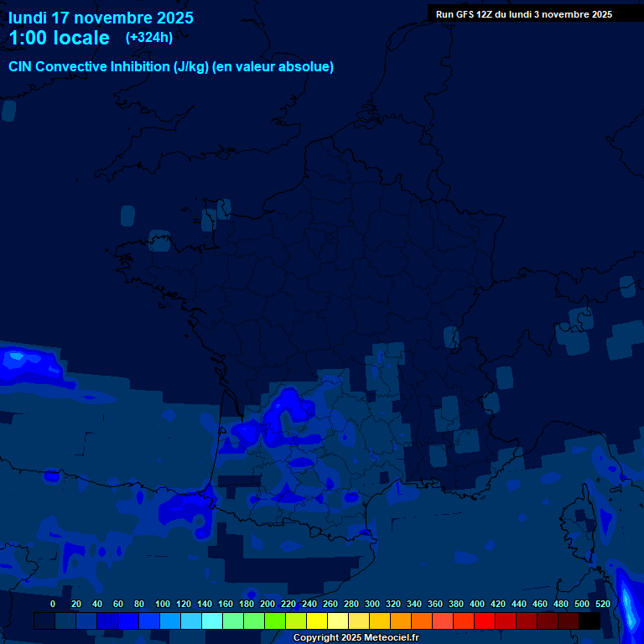
Task: Click the bright blue CIN patch over southwest France
Action: pyautogui.click(x=285, y=411)
